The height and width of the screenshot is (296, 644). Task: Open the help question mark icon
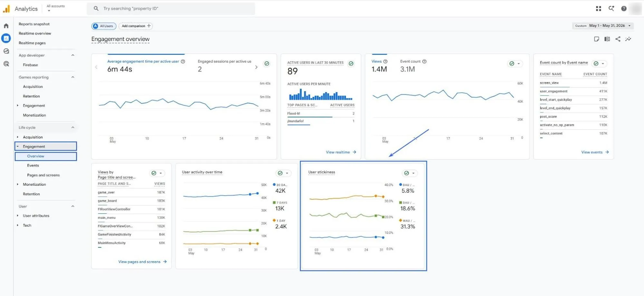[624, 9]
